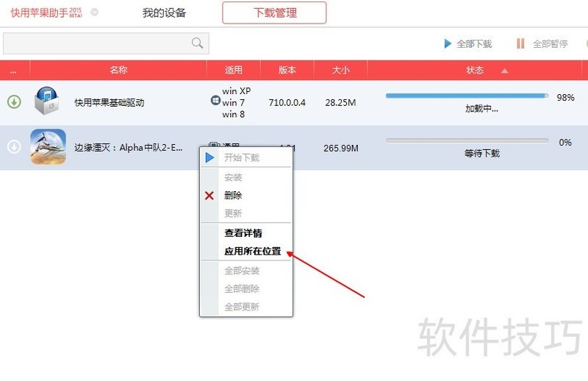
Task: Sort by the 名称 column header
Action: 118,70
